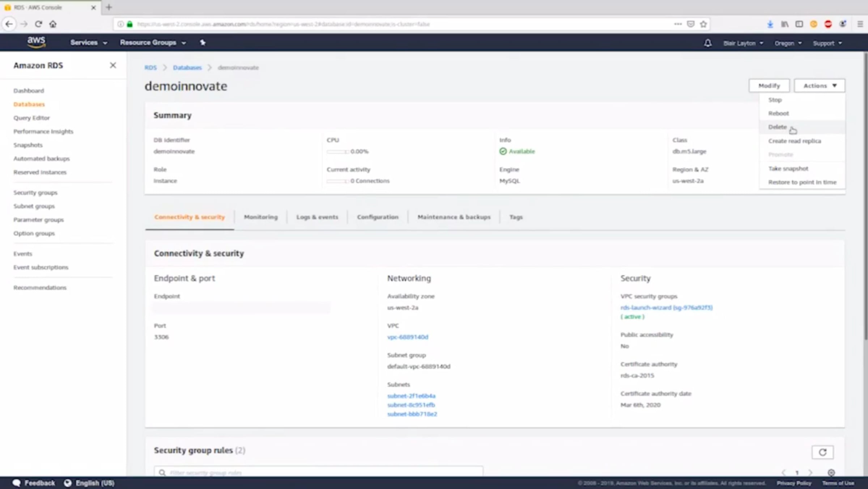Click the AWS logo home icon
This screenshot has height=489, width=868.
pos(36,42)
